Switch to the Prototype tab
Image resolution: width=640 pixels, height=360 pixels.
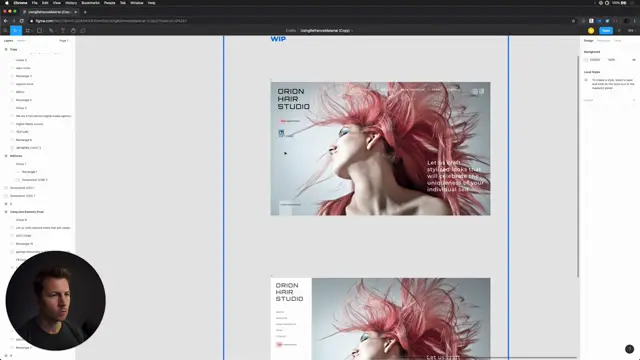pyautogui.click(x=603, y=41)
